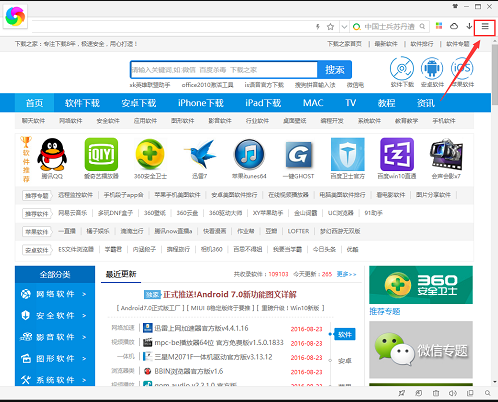Viewport: 498px width, 402px height.
Task: Click the 推荐专题 link on right
Action: coord(385,312)
